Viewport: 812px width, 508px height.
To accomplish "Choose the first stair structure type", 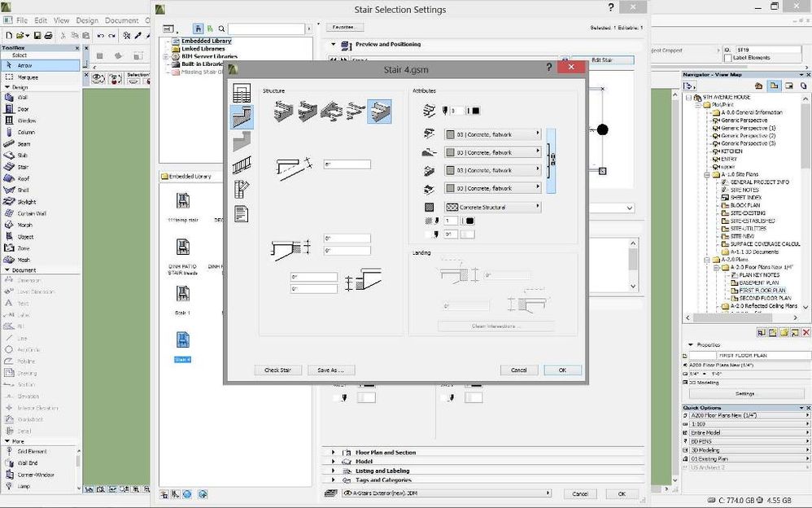I will 283,111.
